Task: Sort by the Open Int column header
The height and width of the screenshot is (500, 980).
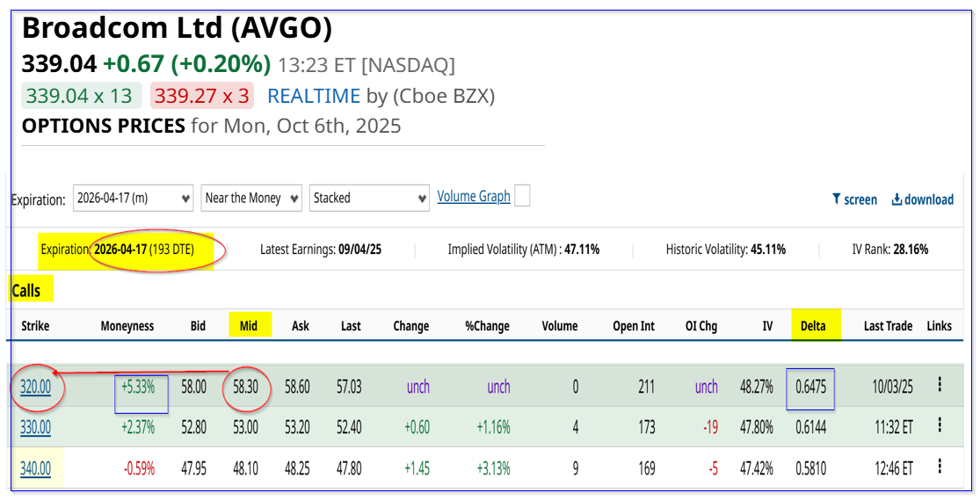Action: (634, 326)
